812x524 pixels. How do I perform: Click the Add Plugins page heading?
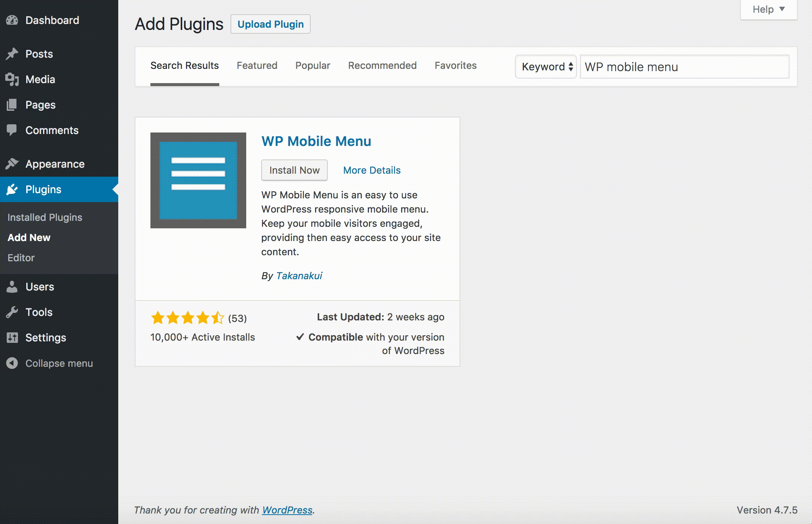coord(179,24)
